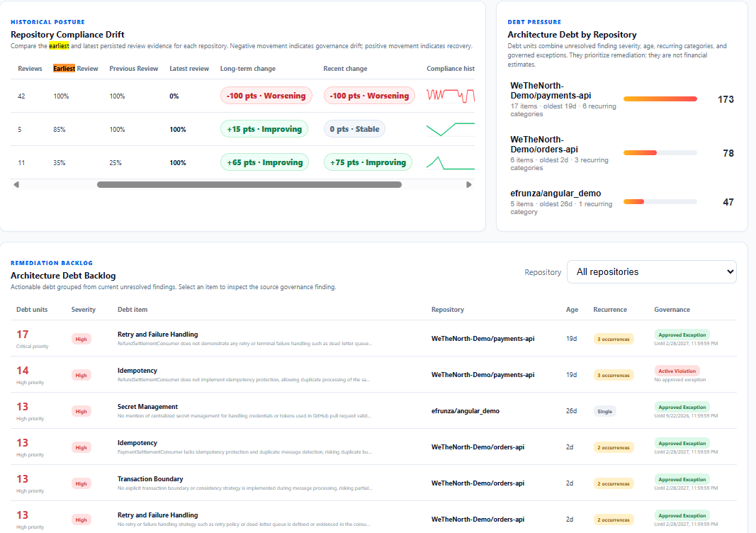Screen dimensions: 756x533
Task: Click the Repository Compliance Drift heading
Action: click(67, 34)
